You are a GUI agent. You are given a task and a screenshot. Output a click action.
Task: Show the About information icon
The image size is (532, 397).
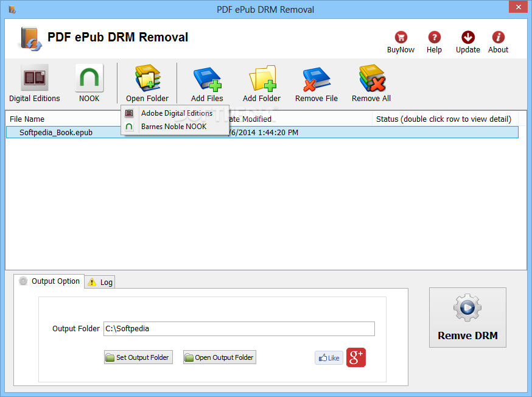click(x=498, y=42)
